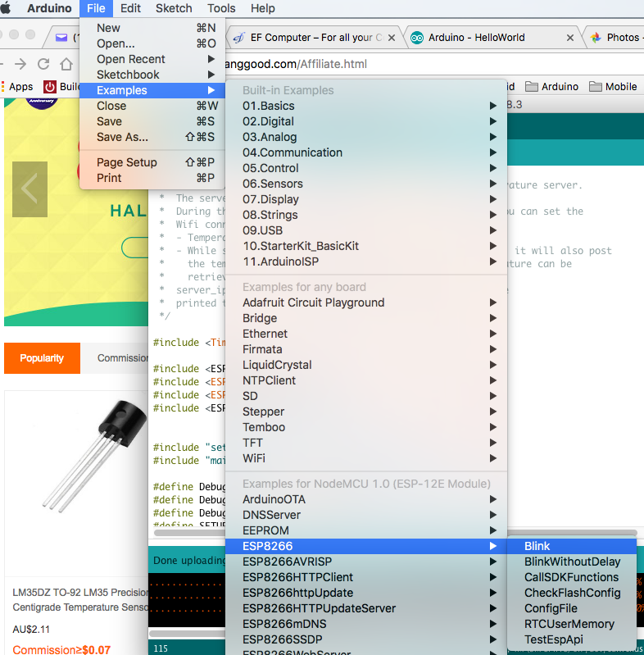This screenshot has width=644, height=655.
Task: Open the ESP8266AVRISP examples entry
Action: click(366, 562)
